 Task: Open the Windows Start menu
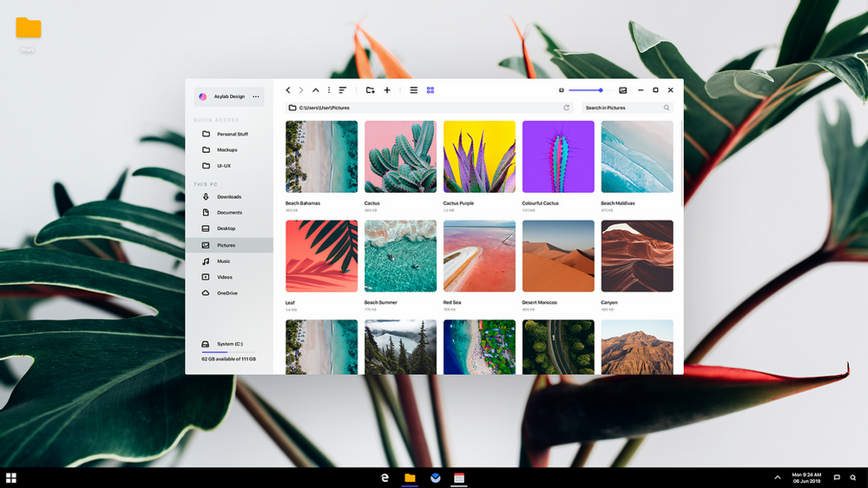pyautogui.click(x=11, y=478)
